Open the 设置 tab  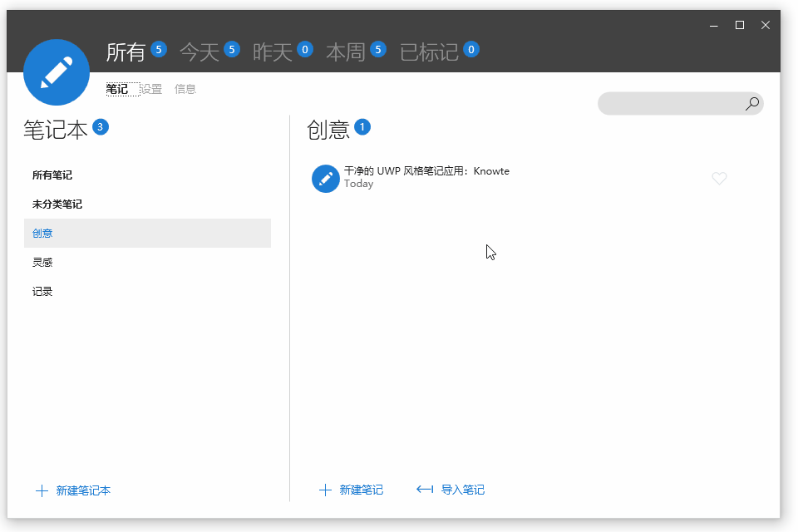click(x=152, y=89)
